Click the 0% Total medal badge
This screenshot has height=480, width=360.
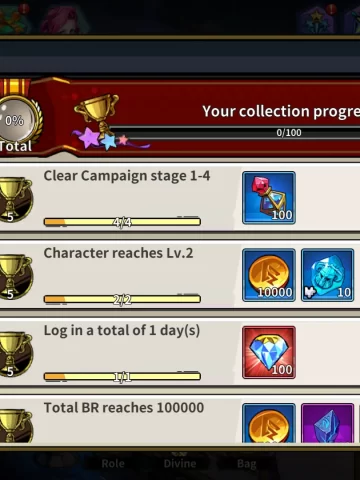point(18,123)
